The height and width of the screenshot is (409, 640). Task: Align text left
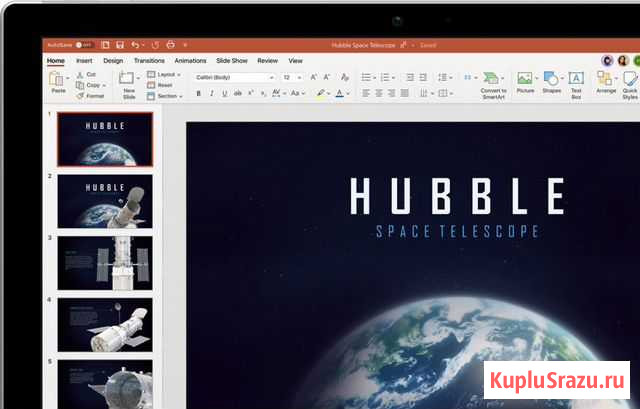[x=366, y=93]
